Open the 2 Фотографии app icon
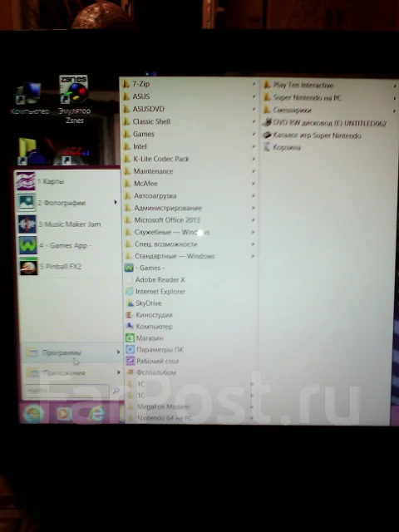The width and height of the screenshot is (399, 532). [27, 203]
